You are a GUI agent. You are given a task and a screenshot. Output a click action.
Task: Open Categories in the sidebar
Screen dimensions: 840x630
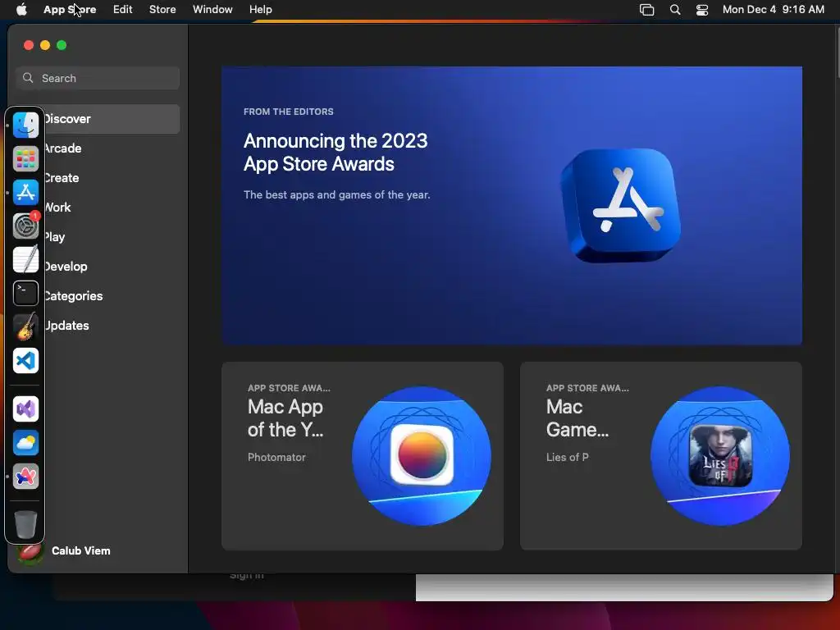click(98, 295)
